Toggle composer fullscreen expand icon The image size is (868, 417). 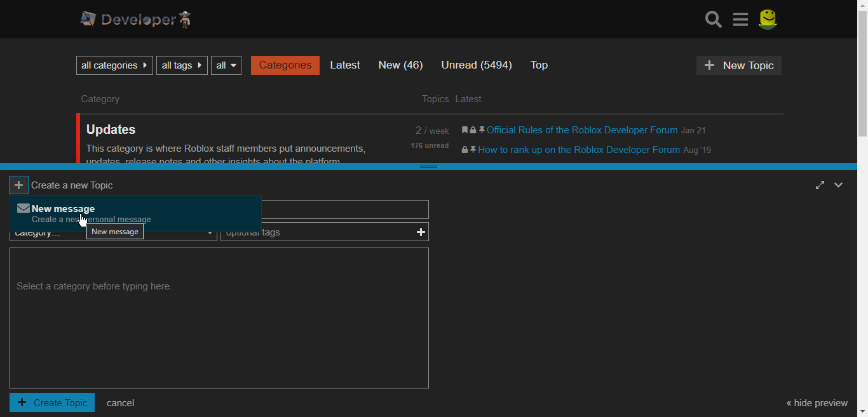[x=820, y=185]
